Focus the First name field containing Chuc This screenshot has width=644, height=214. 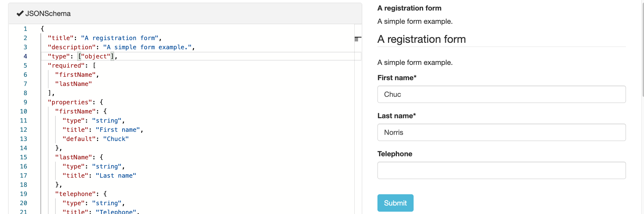501,94
